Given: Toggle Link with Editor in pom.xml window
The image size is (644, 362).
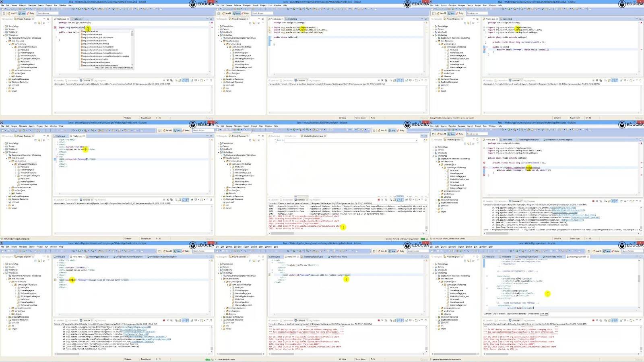Looking at the screenshot, I should [x=468, y=261].
